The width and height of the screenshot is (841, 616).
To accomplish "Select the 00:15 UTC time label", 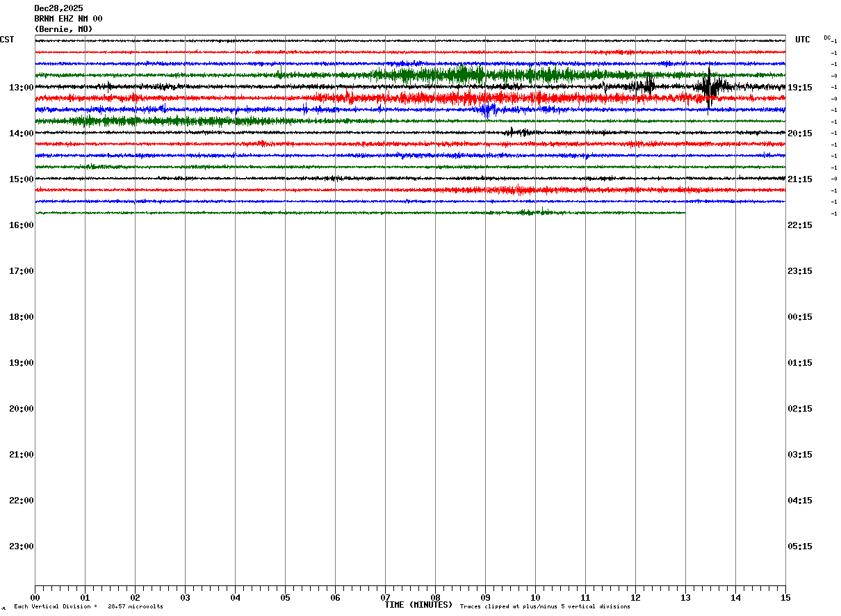I will (800, 317).
